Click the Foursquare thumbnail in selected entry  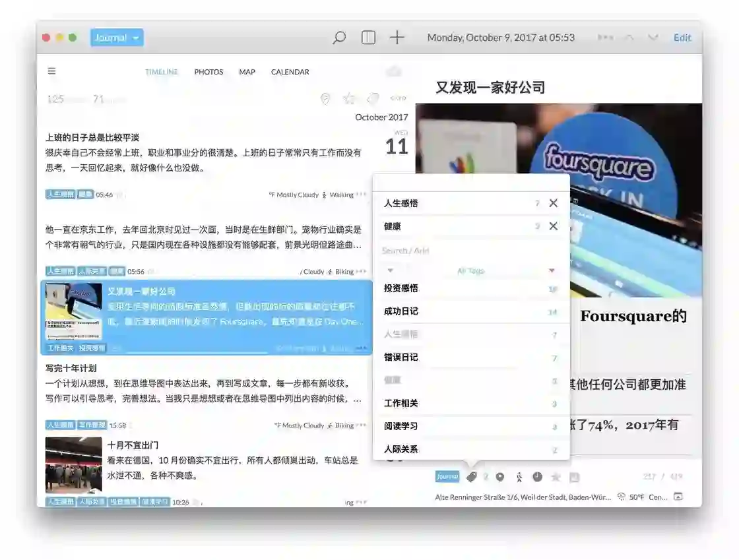[x=73, y=311]
